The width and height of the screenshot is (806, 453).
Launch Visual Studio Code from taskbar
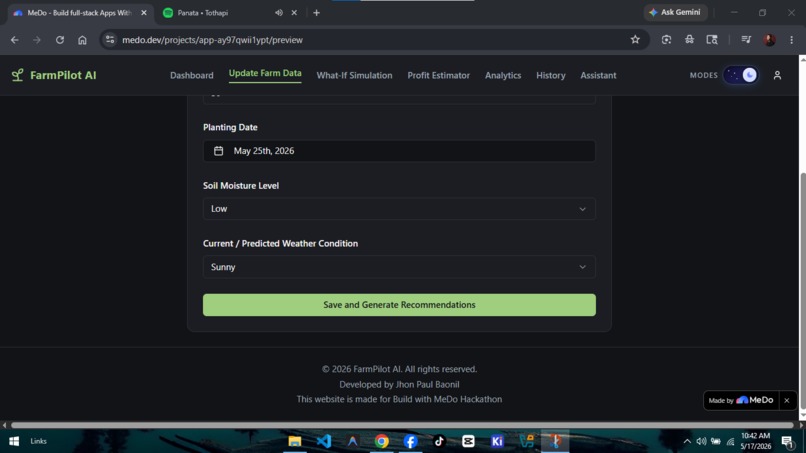324,441
